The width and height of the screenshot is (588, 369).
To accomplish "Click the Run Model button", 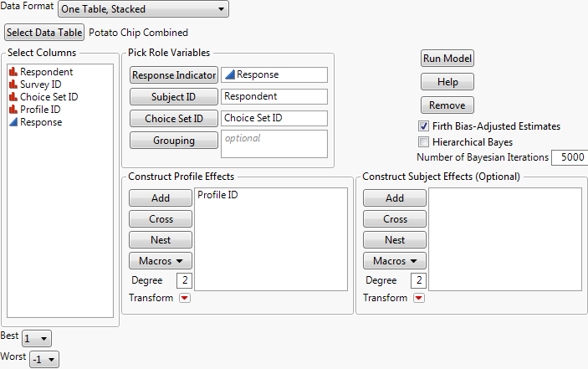I will [447, 59].
